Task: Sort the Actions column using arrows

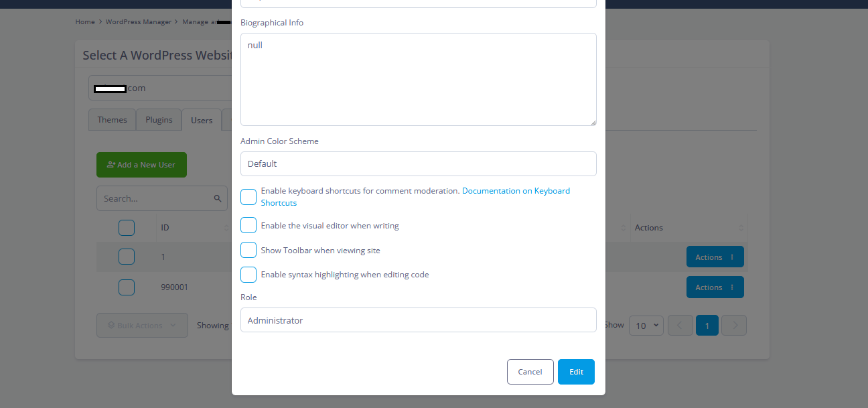Action: [x=741, y=228]
